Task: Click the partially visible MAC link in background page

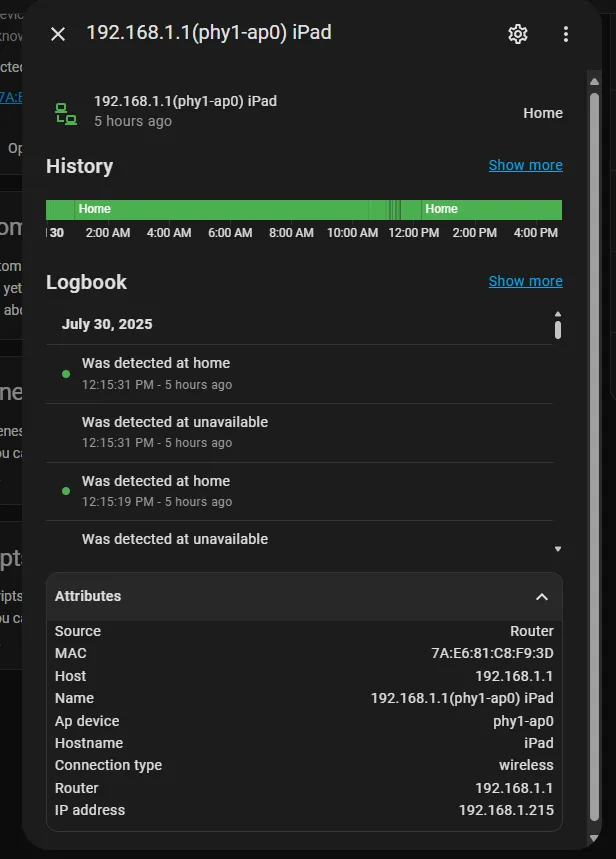Action: click(11, 98)
